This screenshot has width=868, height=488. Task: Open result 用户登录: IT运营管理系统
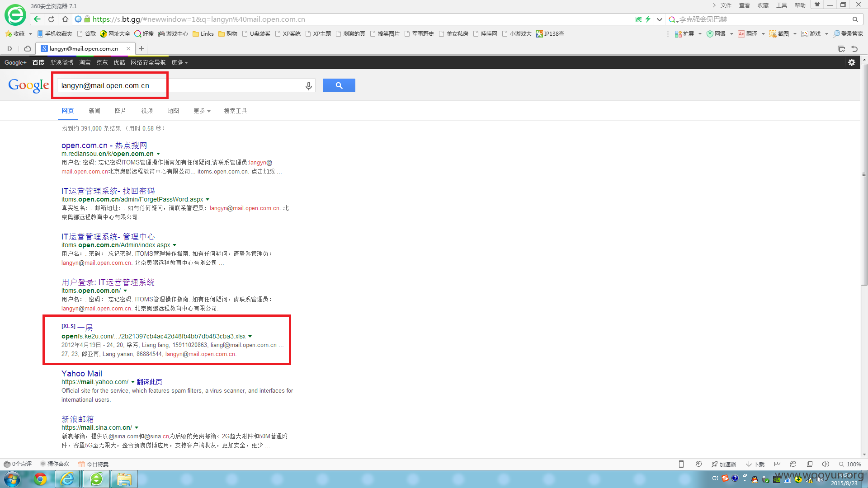coord(108,282)
